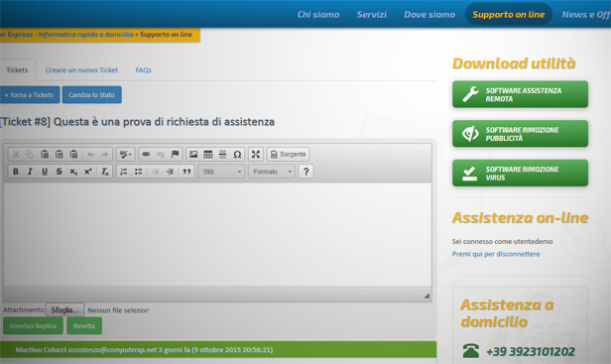Click the assistenza@computerxp.net email link

tap(112, 350)
